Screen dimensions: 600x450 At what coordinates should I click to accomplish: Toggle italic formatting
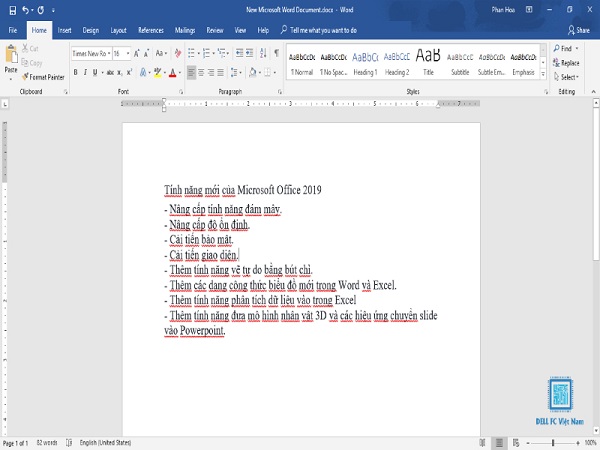(85, 72)
